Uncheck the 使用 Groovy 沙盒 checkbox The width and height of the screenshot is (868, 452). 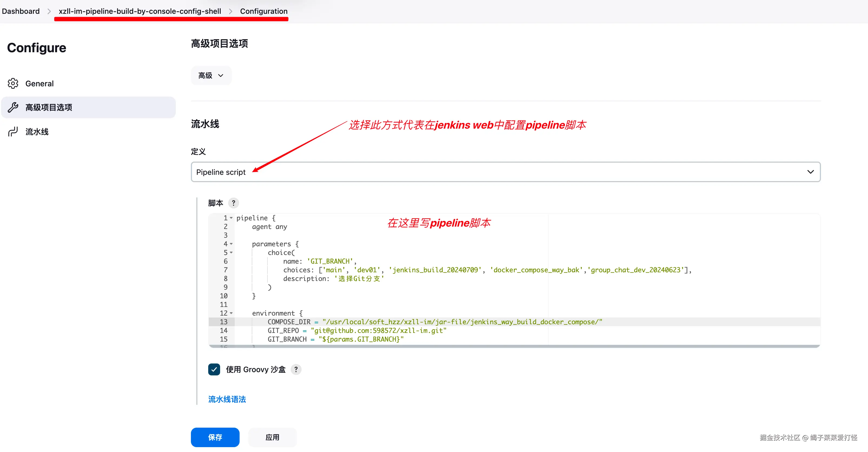[214, 369]
